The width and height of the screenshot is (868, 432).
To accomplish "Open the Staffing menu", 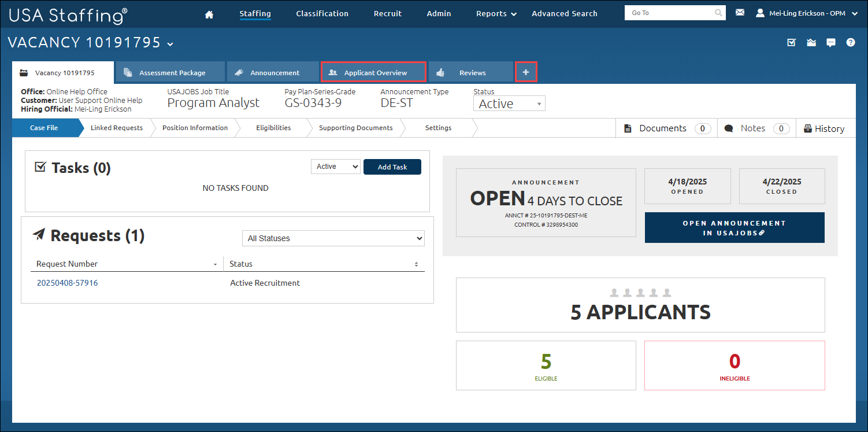I will click(x=255, y=13).
